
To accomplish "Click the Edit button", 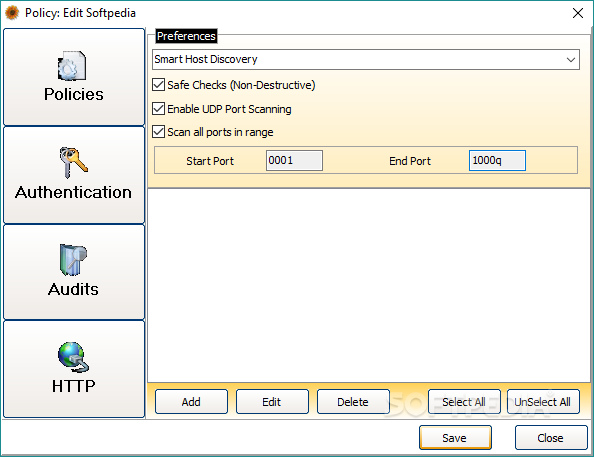I will [x=272, y=402].
